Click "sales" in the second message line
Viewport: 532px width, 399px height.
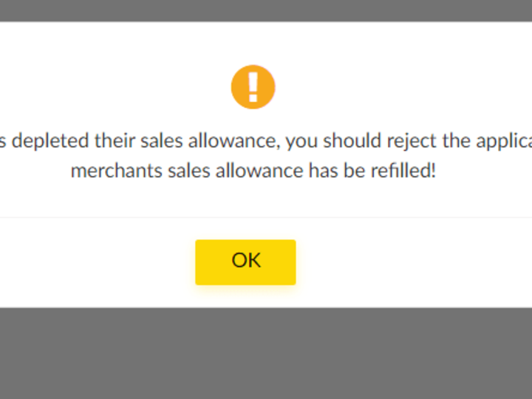[189, 171]
